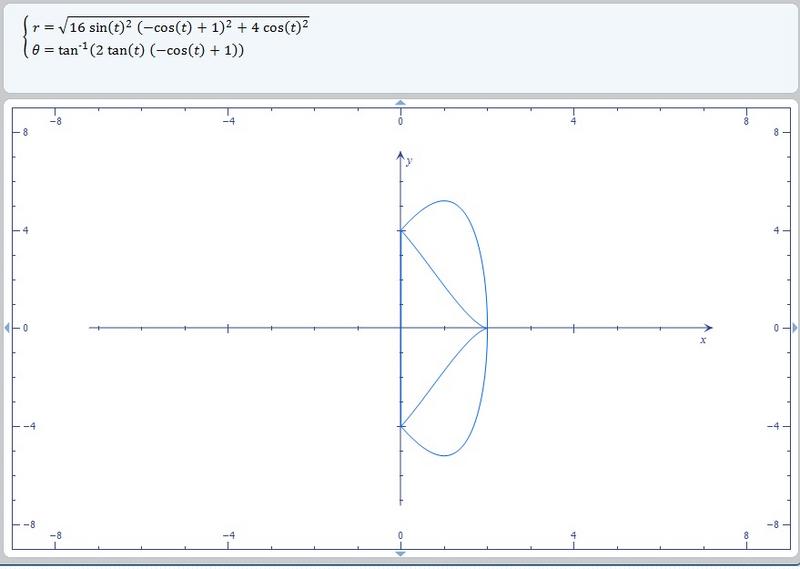This screenshot has height=569, width=800.
Task: Click the y axis label
Action: [x=410, y=160]
